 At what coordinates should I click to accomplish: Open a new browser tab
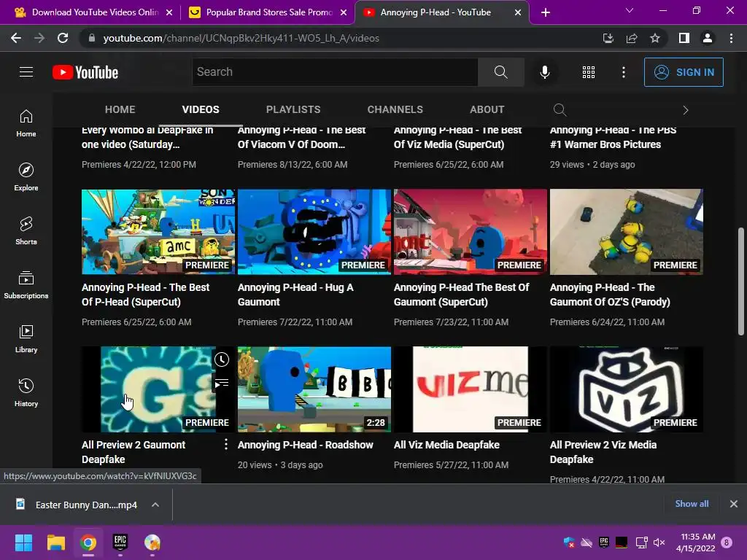(x=546, y=12)
